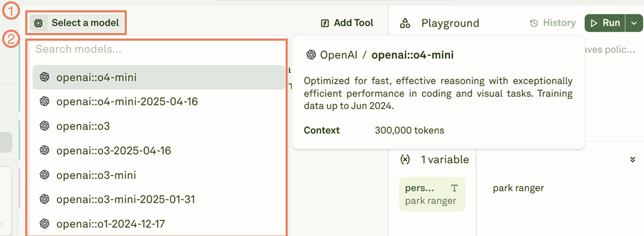This screenshot has width=644, height=236.
Task: Click the OpenAI provider name in info card
Action: click(x=339, y=55)
